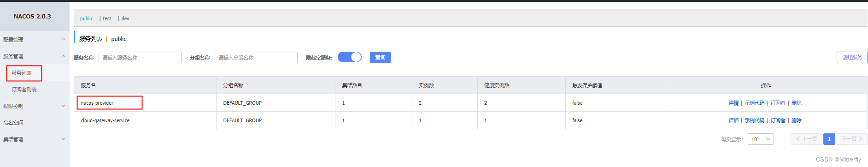Collapse the 服务管理 menu
The width and height of the screenshot is (868, 167).
click(x=35, y=56)
